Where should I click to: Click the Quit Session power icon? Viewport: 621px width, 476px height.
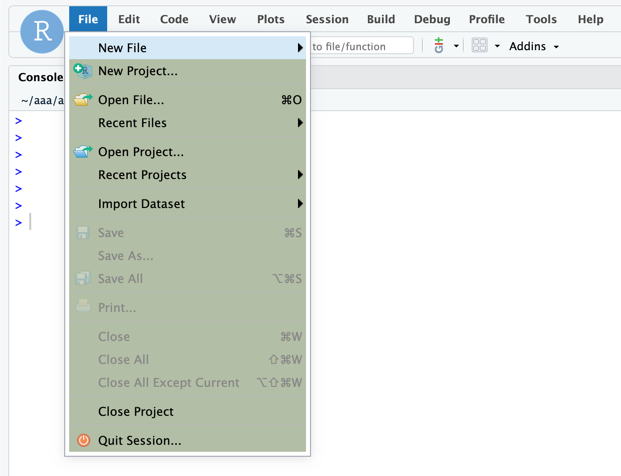(x=83, y=440)
